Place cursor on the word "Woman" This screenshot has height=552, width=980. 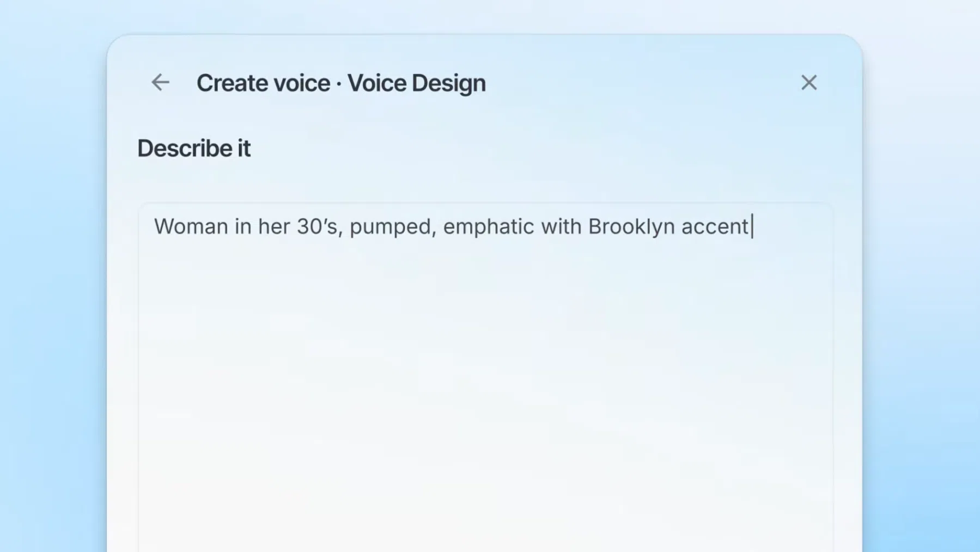pos(191,226)
